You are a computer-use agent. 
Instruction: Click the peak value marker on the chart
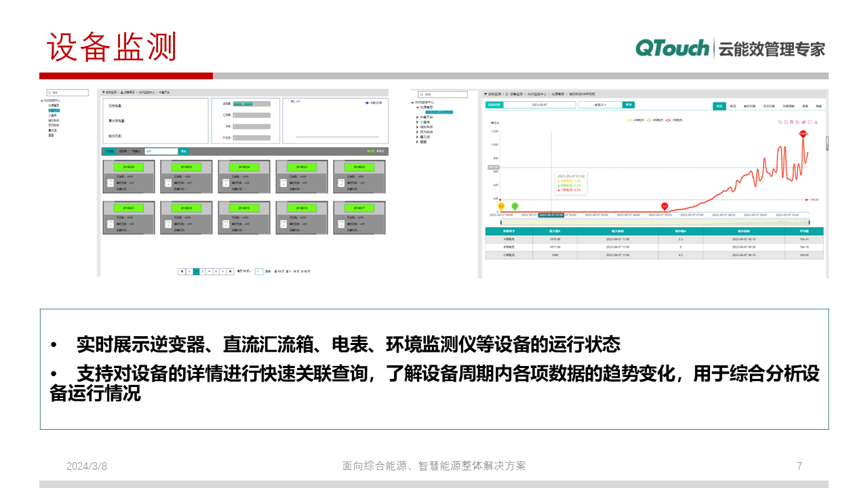pos(803,134)
